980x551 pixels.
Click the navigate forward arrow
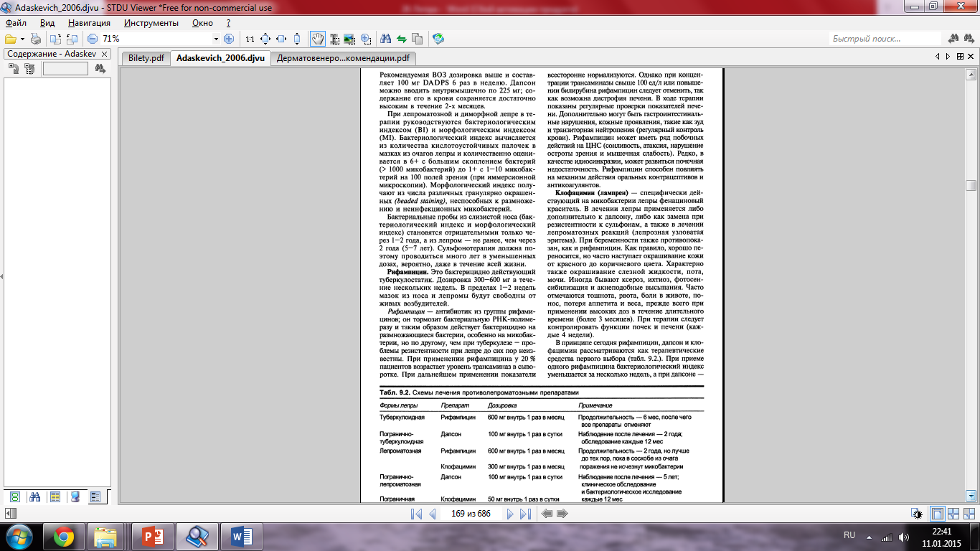pos(562,514)
